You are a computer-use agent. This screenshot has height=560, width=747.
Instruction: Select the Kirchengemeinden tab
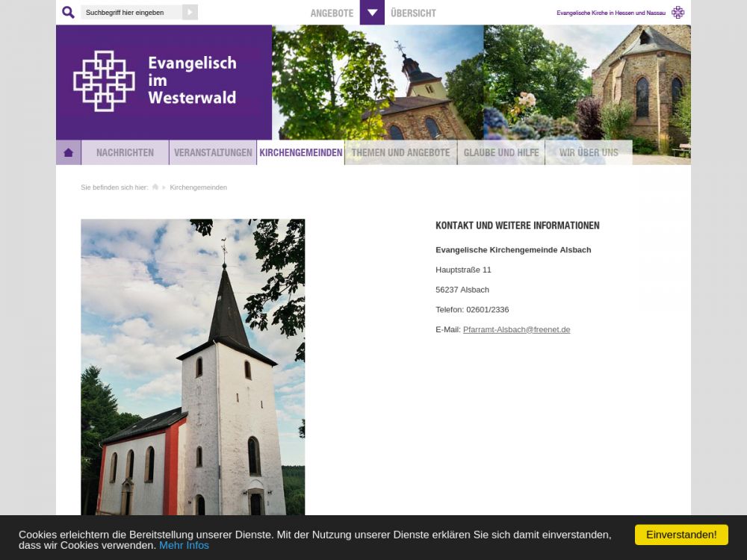(300, 152)
